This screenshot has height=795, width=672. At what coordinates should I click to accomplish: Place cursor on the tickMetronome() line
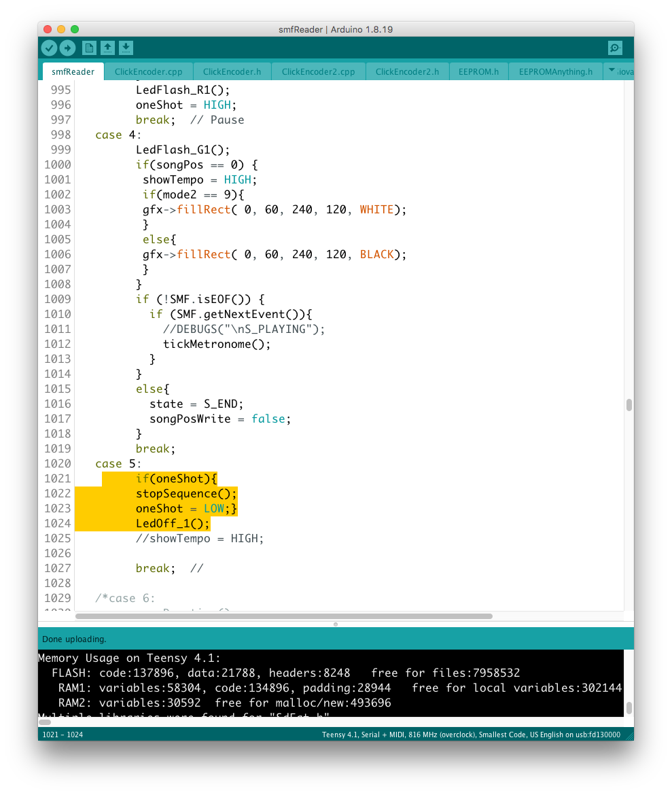pyautogui.click(x=216, y=344)
